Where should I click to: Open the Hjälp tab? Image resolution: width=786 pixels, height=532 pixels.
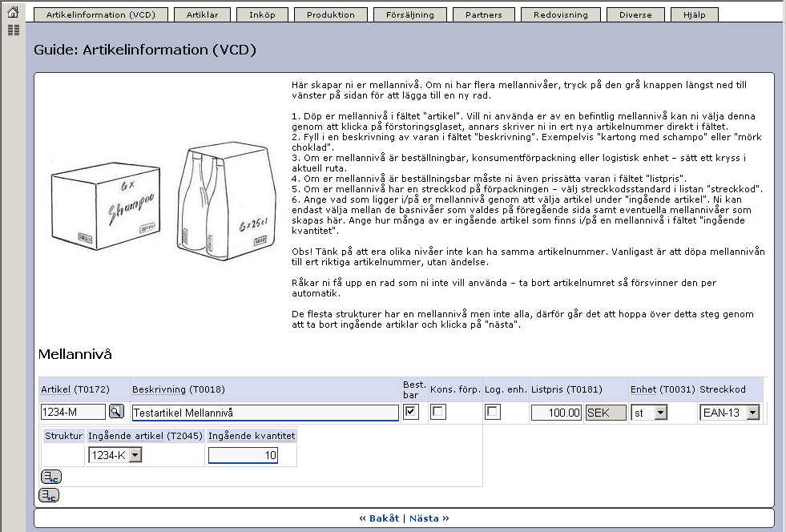click(695, 14)
